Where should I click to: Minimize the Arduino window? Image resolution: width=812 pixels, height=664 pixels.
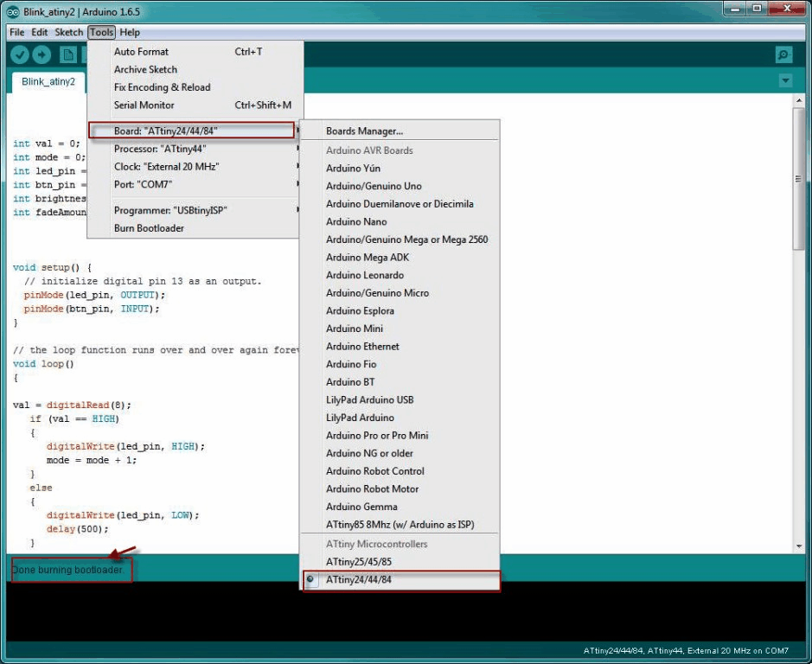click(x=734, y=9)
